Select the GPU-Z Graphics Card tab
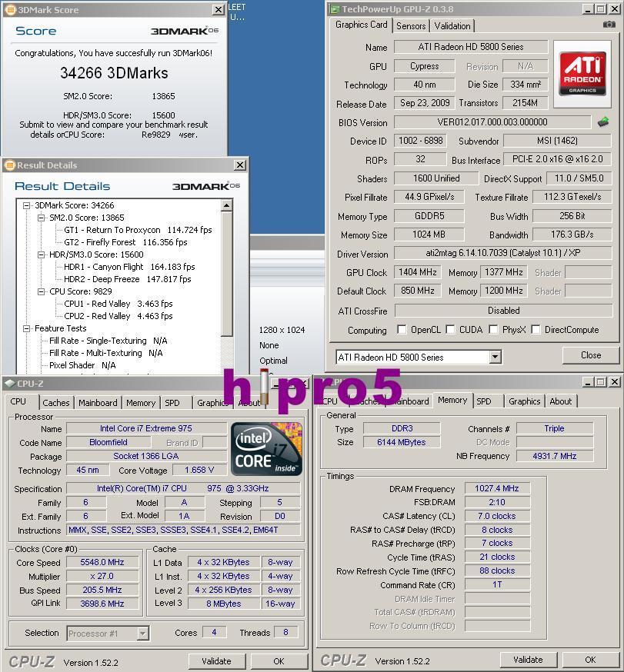 click(x=362, y=25)
